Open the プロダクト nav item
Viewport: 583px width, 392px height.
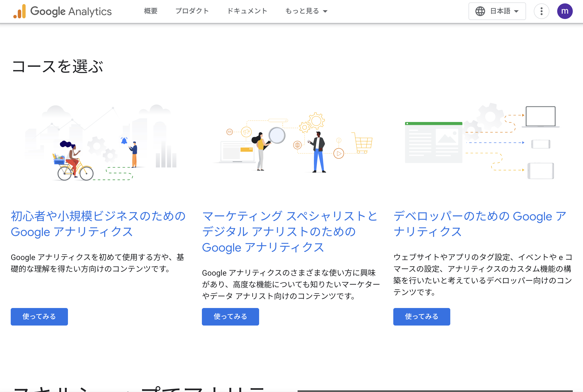(x=192, y=11)
